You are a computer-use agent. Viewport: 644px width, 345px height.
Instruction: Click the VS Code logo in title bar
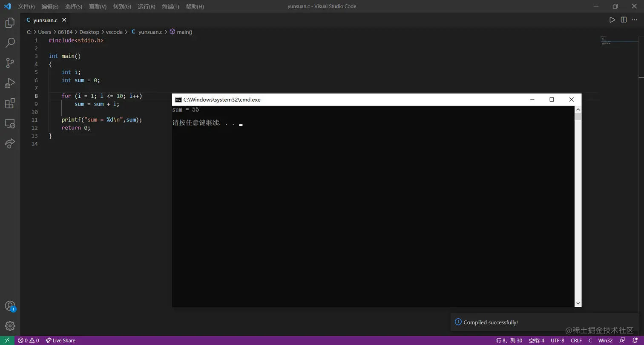pyautogui.click(x=7, y=6)
